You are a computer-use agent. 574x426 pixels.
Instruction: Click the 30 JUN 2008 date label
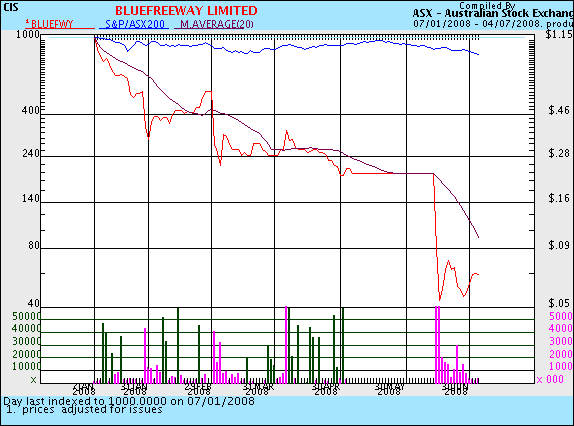pos(455,389)
